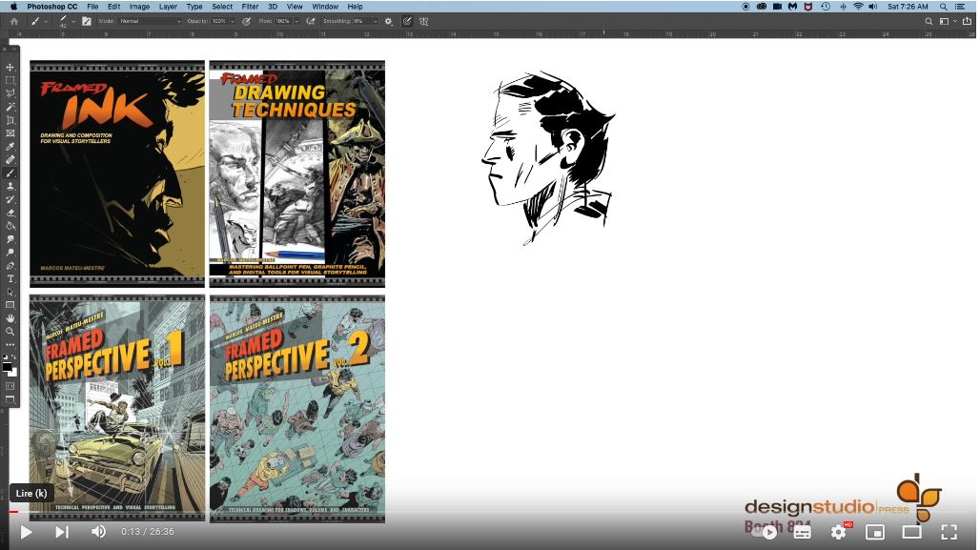This screenshot has height=550, width=980.
Task: Open the Edit menu
Action: 113,7
